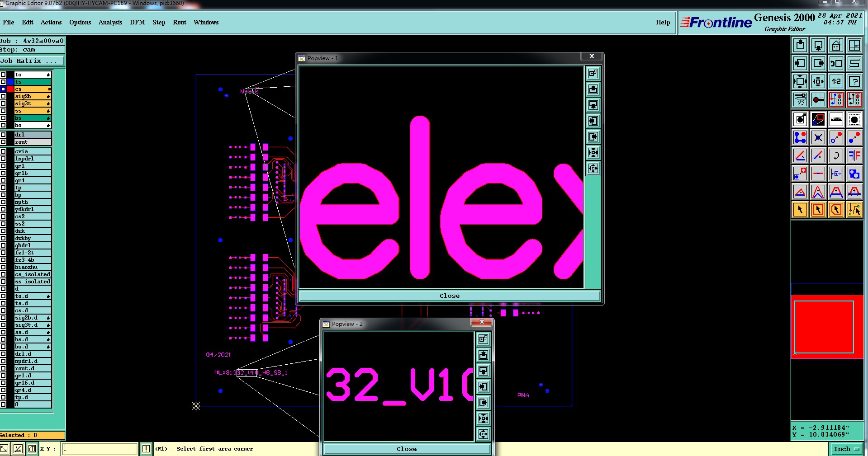868x456 pixels.
Task: Select the net path select tool
Action: (x=854, y=210)
